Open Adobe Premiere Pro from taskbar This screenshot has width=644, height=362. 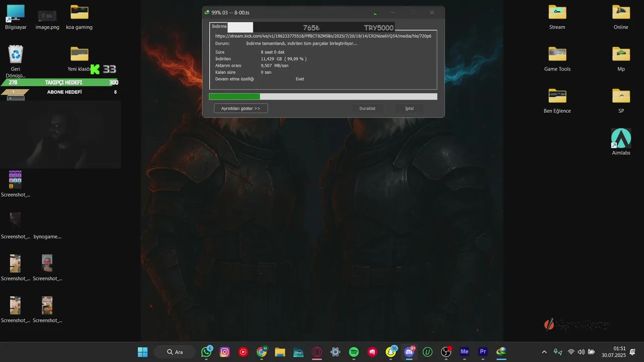[483, 352]
